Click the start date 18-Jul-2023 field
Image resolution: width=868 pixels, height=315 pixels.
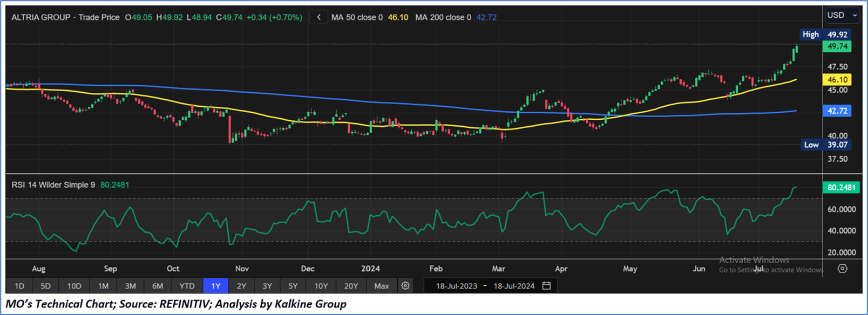456,286
